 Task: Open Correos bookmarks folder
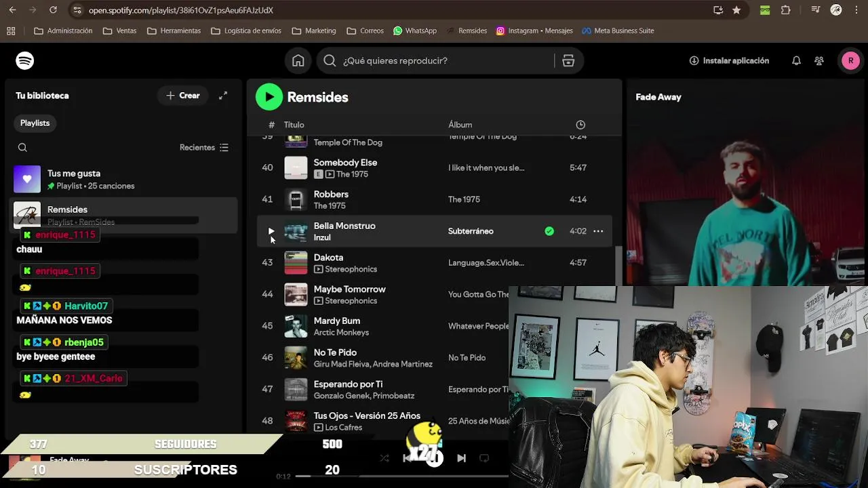pos(365,30)
